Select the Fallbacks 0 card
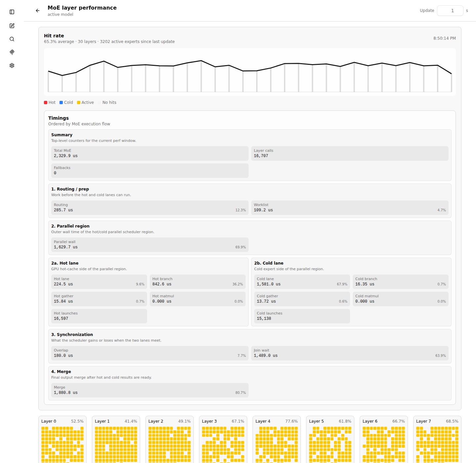The height and width of the screenshot is (463, 476). coord(150,171)
